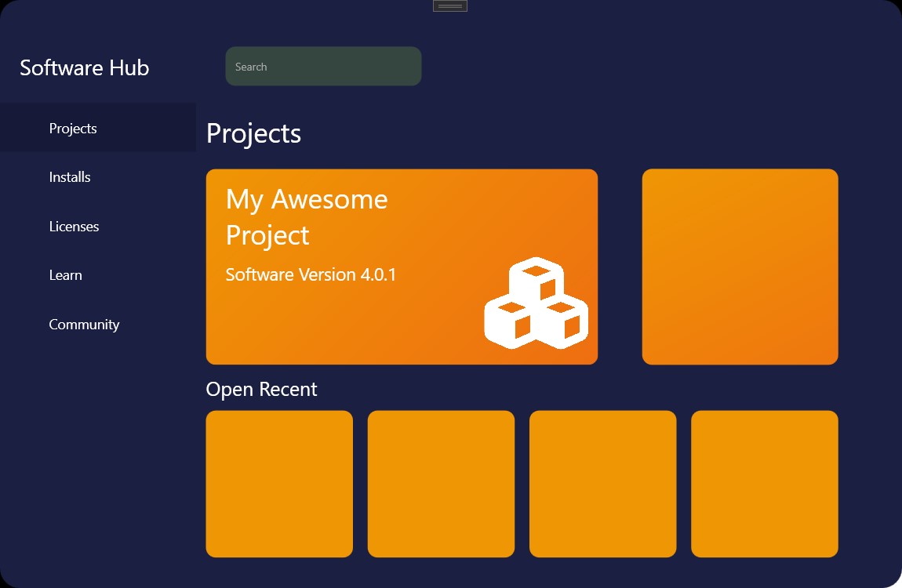The width and height of the screenshot is (902, 588).
Task: View the Licenses section
Action: [x=74, y=226]
